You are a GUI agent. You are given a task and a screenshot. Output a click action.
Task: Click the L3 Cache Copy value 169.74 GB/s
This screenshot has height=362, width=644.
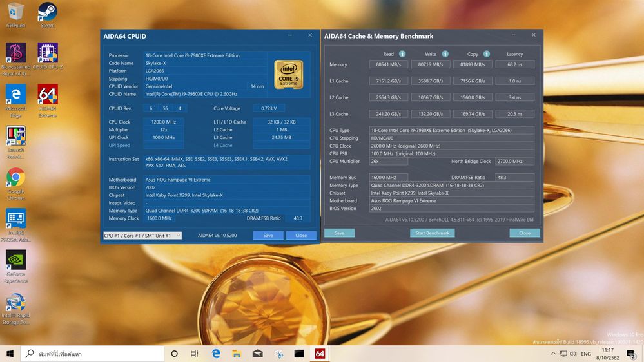tap(473, 114)
